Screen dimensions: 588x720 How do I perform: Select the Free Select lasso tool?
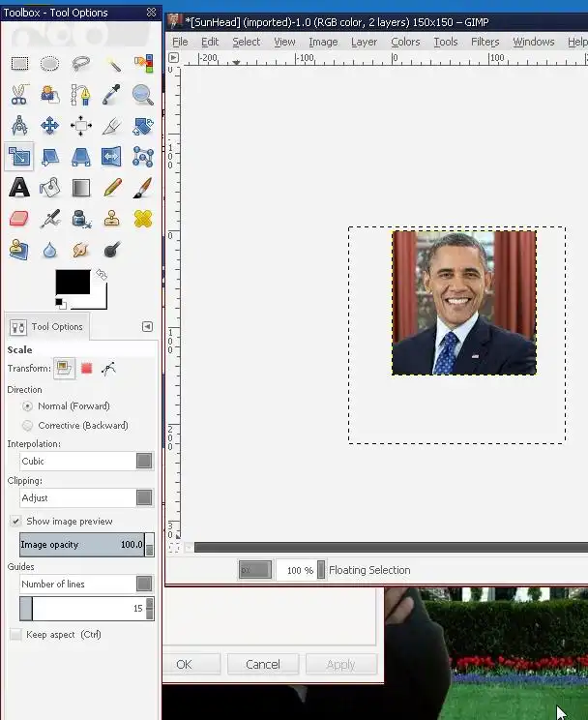pyautogui.click(x=81, y=63)
